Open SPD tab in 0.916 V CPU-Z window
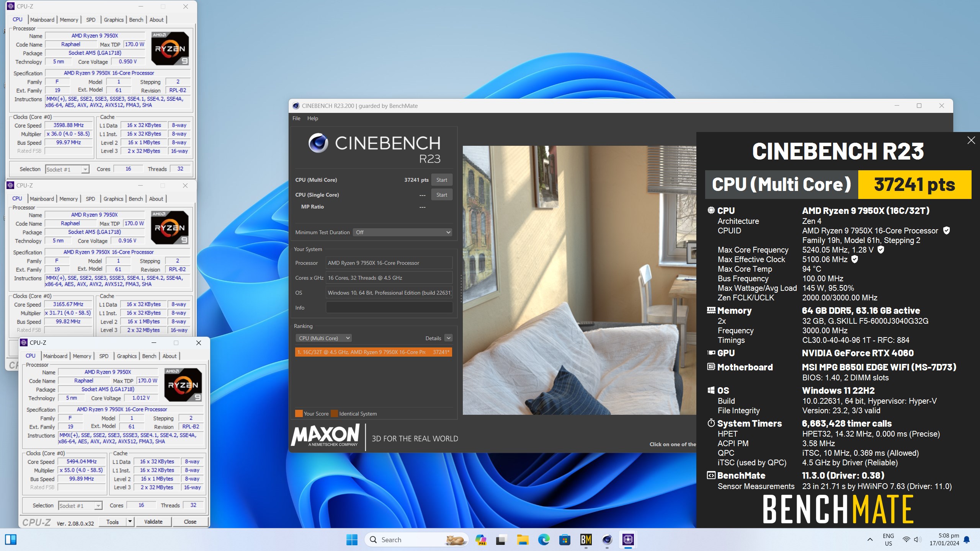 coord(90,199)
